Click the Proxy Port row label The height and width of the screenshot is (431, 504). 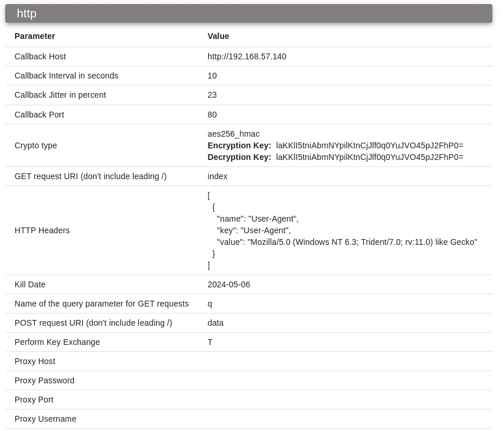tap(34, 400)
